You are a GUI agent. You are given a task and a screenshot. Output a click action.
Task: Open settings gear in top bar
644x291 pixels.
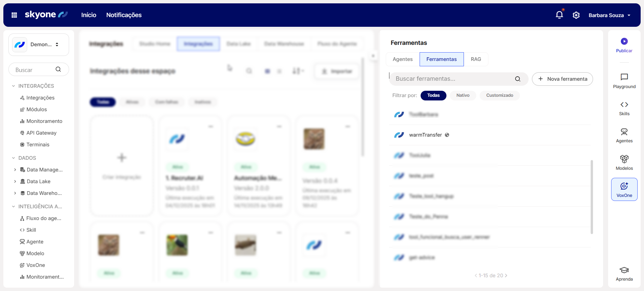576,15
